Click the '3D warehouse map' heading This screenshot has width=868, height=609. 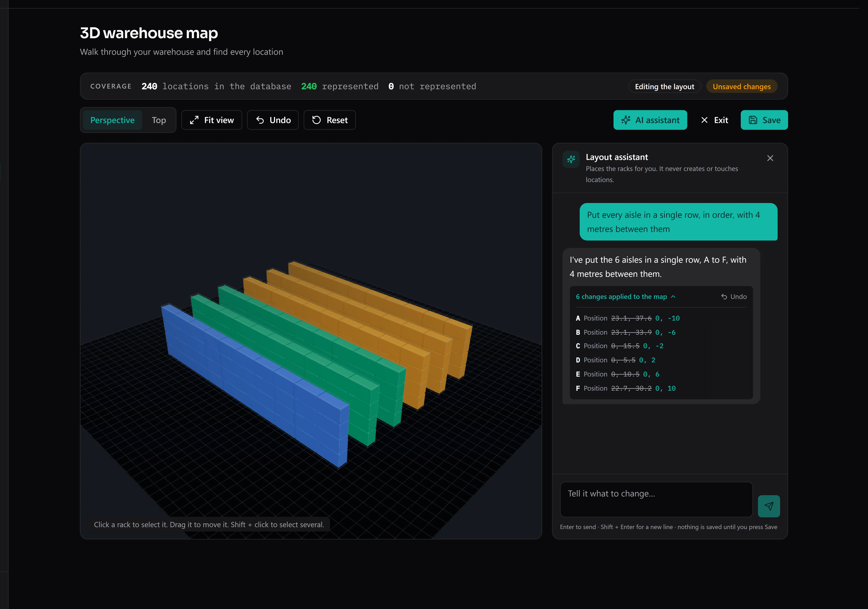click(x=149, y=33)
